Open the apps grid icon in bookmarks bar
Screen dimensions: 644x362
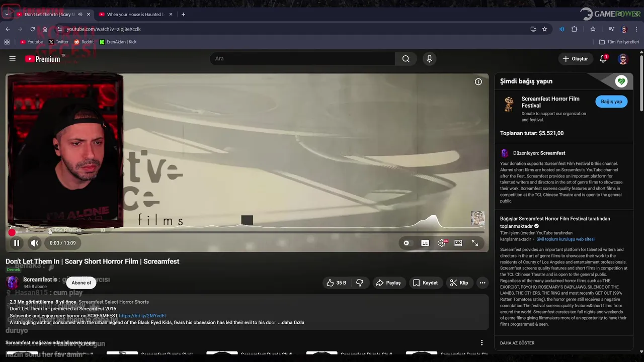tap(7, 42)
